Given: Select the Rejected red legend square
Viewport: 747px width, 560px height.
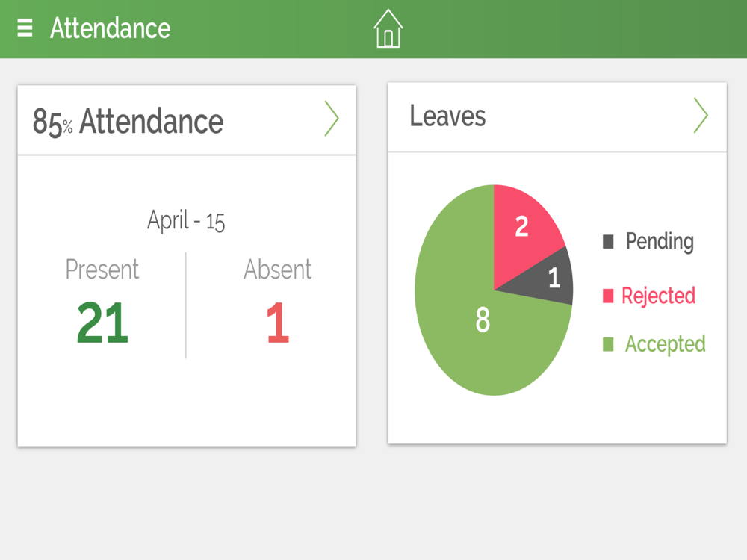Looking at the screenshot, I should [x=608, y=296].
